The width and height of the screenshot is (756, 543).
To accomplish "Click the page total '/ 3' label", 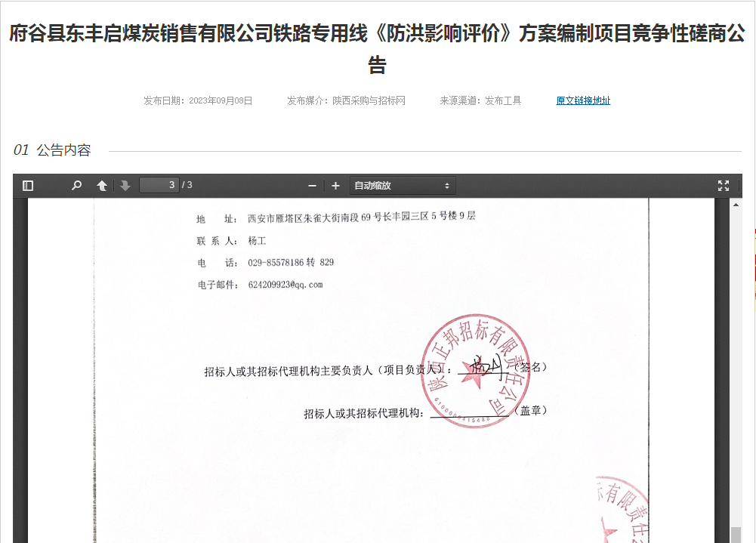I will coord(187,185).
